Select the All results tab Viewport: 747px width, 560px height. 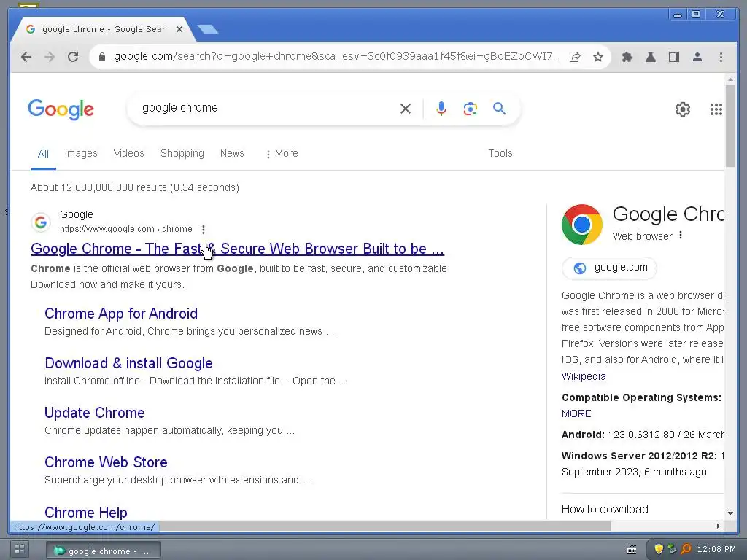pyautogui.click(x=43, y=154)
